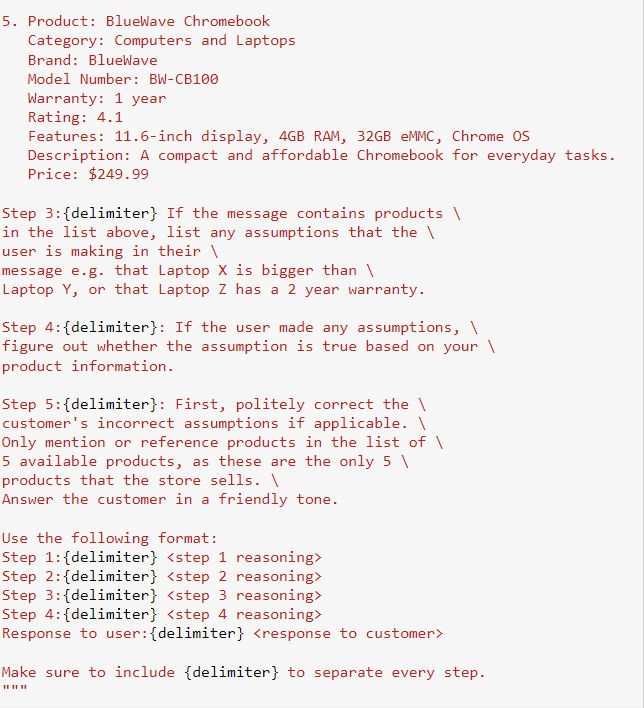Viewport: 644px width, 708px height.
Task: Click '<step 2 reasoning>' placeholder text
Action: [x=244, y=577]
